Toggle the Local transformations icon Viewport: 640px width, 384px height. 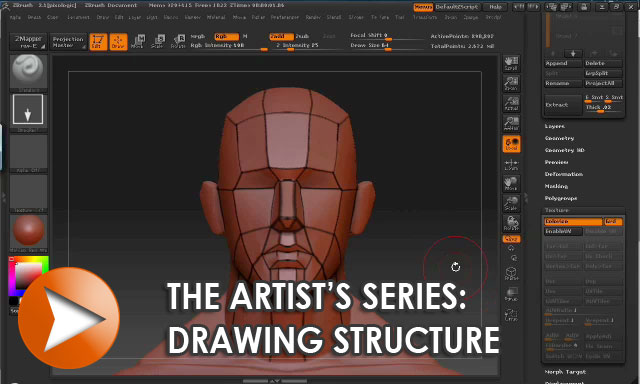[x=511, y=144]
